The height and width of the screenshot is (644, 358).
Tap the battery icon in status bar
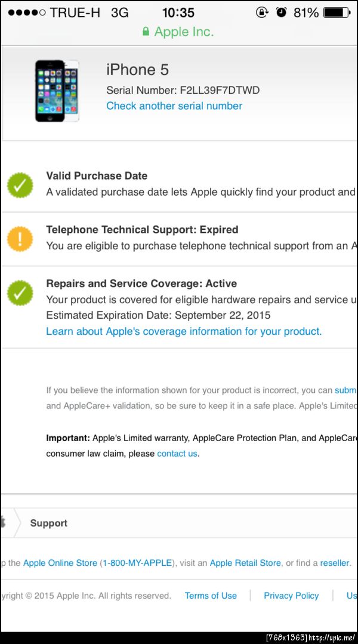pyautogui.click(x=338, y=13)
